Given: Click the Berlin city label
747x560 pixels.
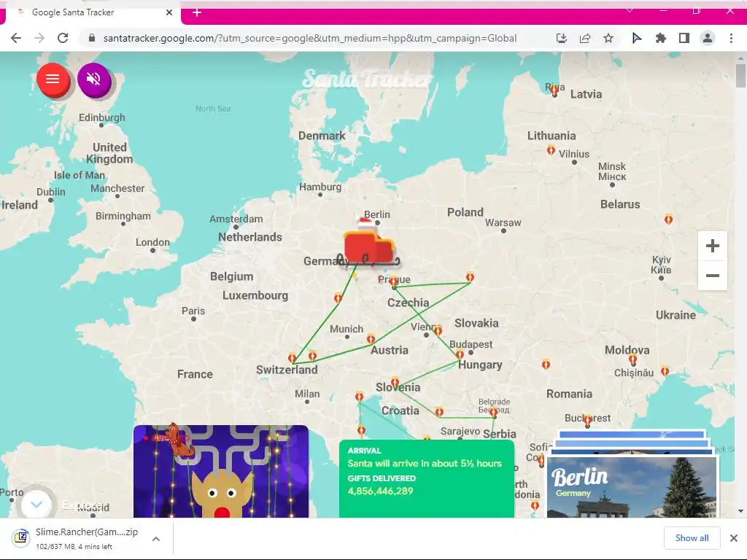Looking at the screenshot, I should [x=377, y=215].
